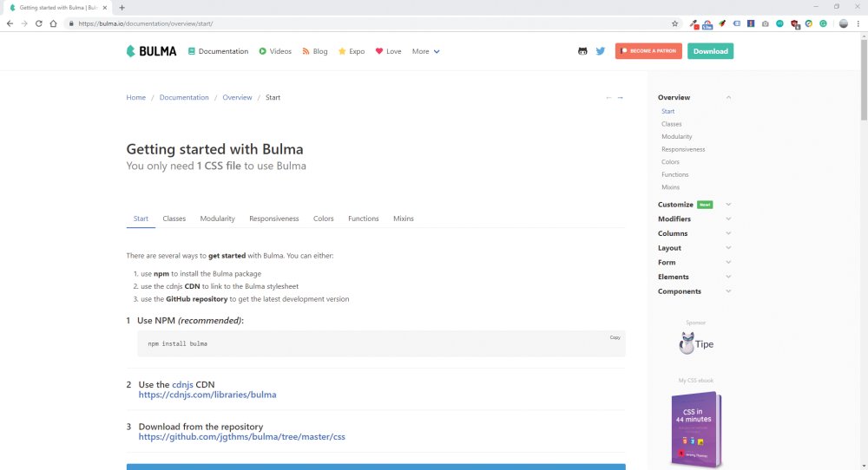This screenshot has height=470, width=868.
Task: Open Videos in navbar
Action: point(275,51)
